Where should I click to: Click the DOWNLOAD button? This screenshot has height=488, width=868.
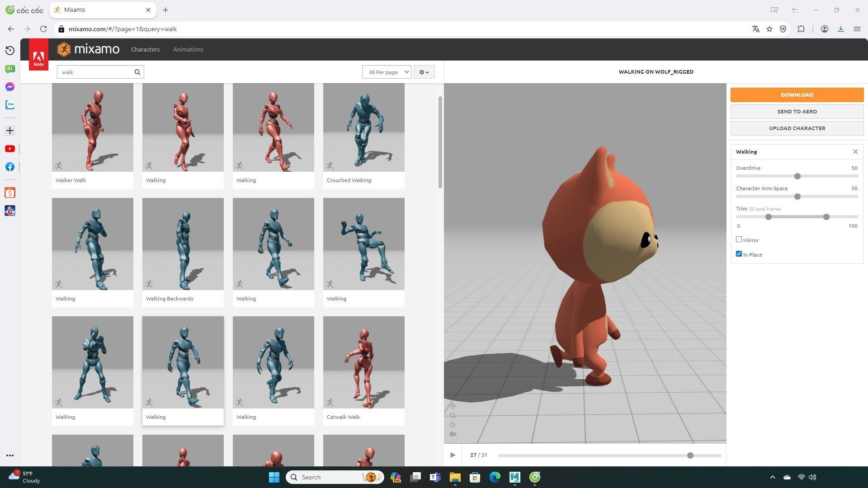(x=797, y=95)
